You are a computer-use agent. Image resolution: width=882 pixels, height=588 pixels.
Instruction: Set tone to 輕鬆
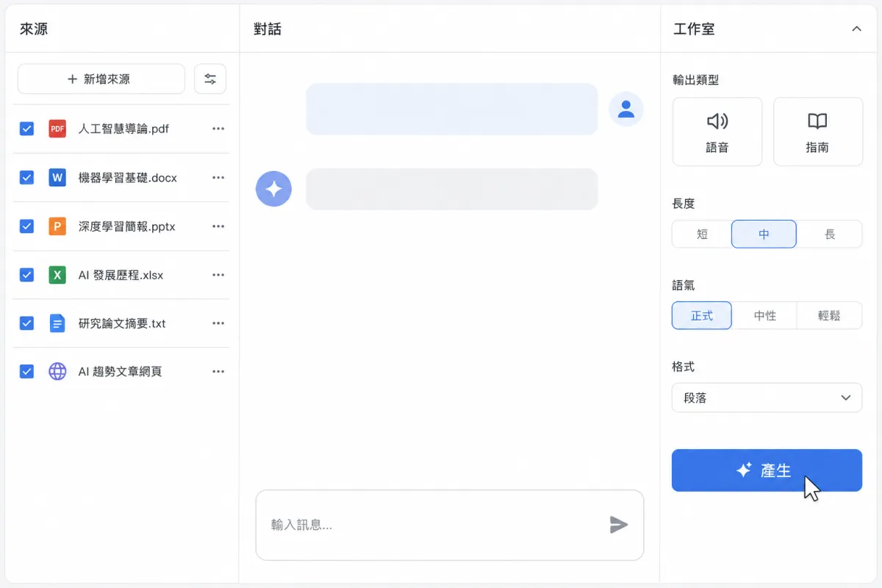(x=829, y=315)
